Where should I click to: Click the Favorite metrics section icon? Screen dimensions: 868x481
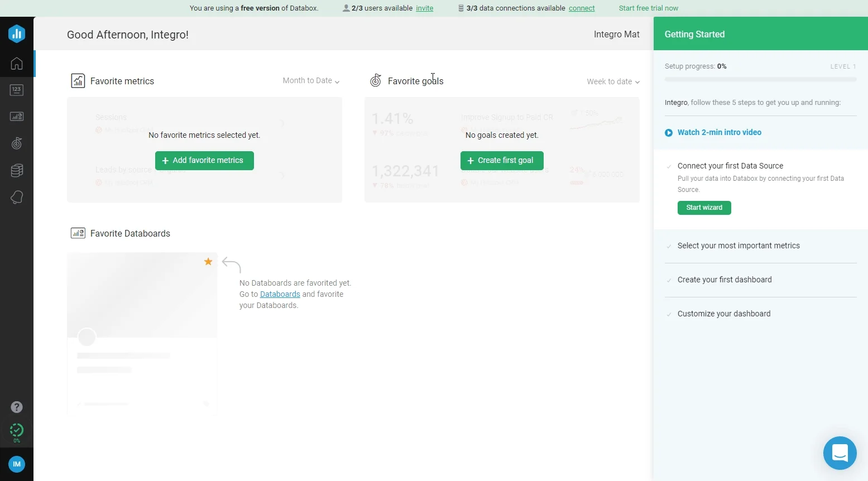pyautogui.click(x=78, y=81)
